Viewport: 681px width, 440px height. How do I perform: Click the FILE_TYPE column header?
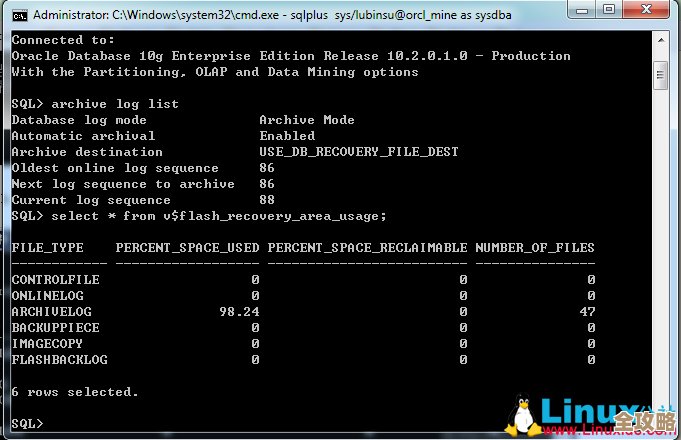tap(47, 248)
